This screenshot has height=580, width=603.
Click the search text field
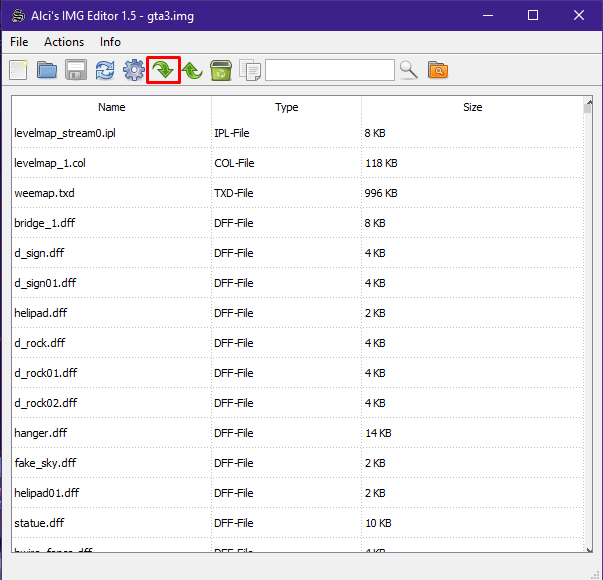[330, 70]
